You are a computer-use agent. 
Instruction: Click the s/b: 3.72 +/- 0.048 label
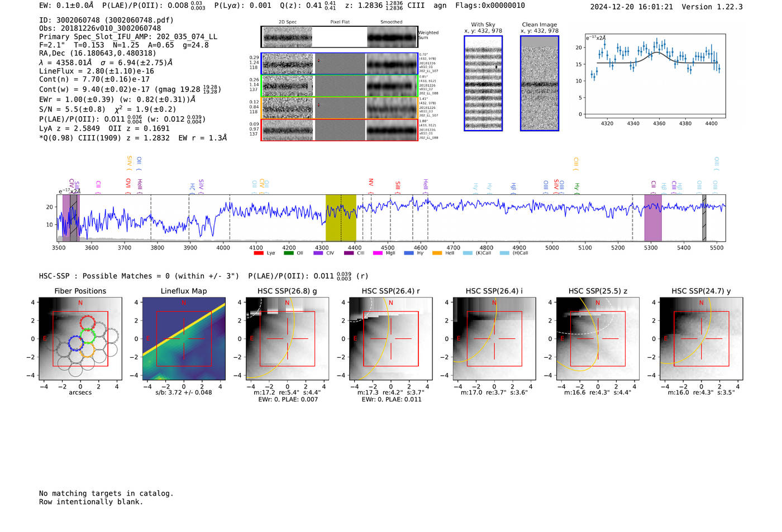pyautogui.click(x=184, y=392)
